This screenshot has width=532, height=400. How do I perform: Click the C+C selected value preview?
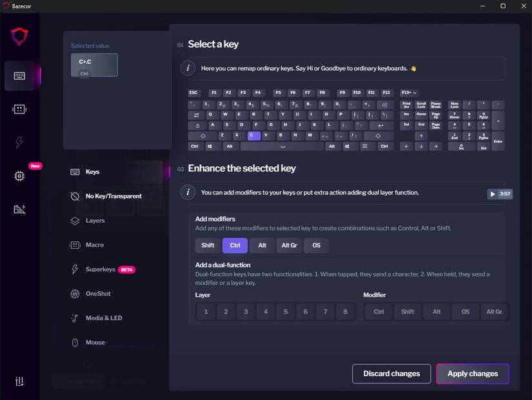[96, 64]
